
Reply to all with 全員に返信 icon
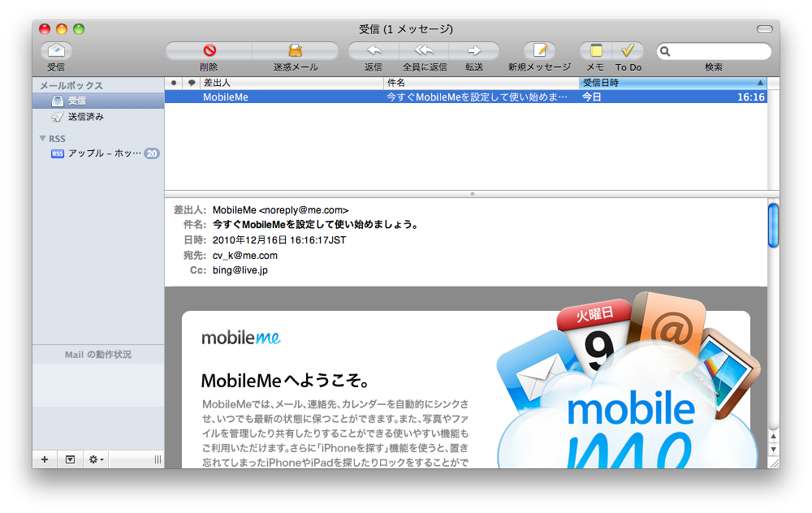[424, 50]
